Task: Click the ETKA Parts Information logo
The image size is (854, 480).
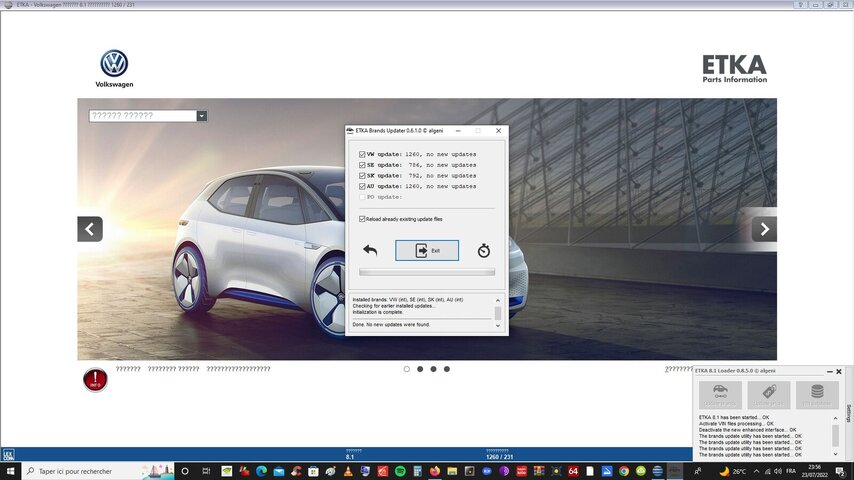Action: [734, 69]
